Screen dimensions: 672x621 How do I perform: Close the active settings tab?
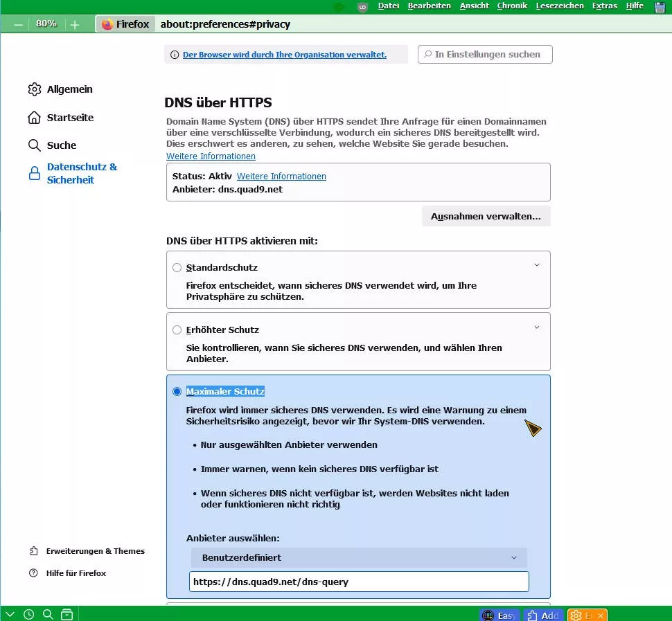click(601, 615)
